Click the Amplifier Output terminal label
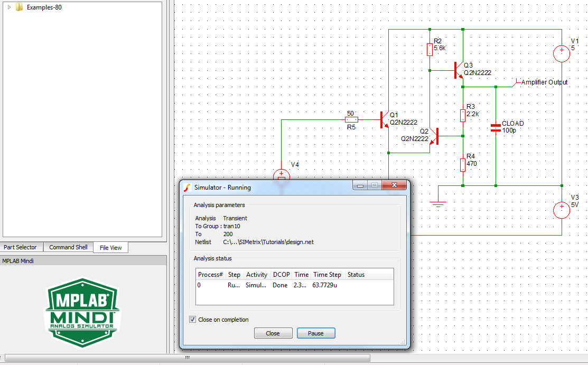Image resolution: width=588 pixels, height=365 pixels. 544,82
